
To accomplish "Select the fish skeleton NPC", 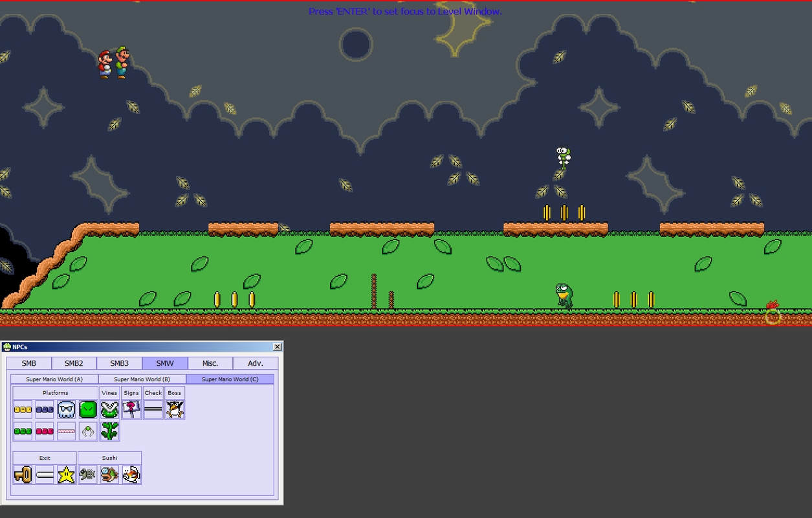I will point(88,475).
